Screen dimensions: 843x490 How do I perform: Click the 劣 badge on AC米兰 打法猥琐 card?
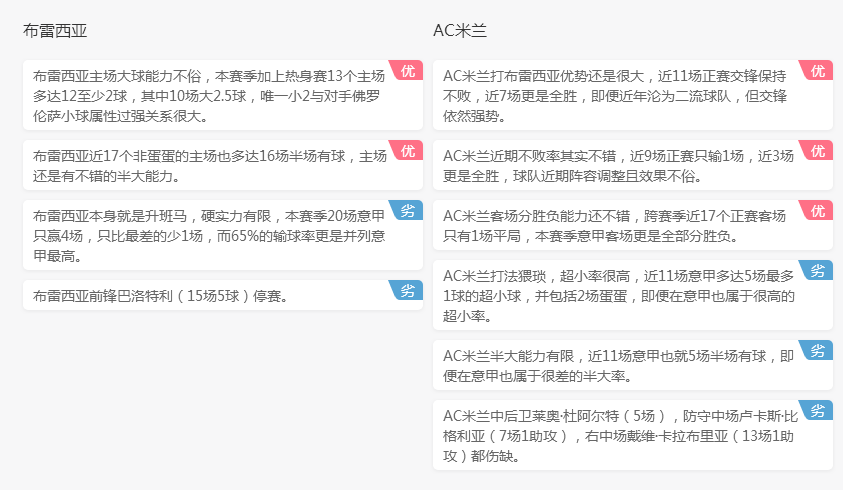[x=817, y=271]
